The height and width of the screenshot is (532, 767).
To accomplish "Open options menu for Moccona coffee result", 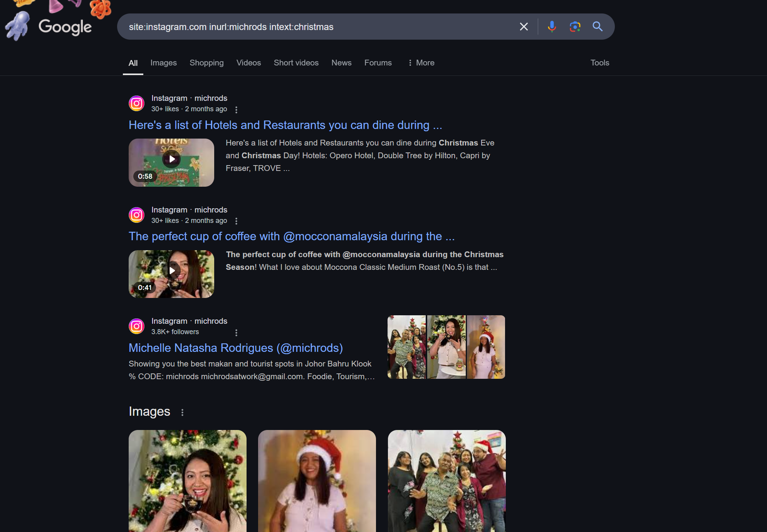I will click(236, 221).
